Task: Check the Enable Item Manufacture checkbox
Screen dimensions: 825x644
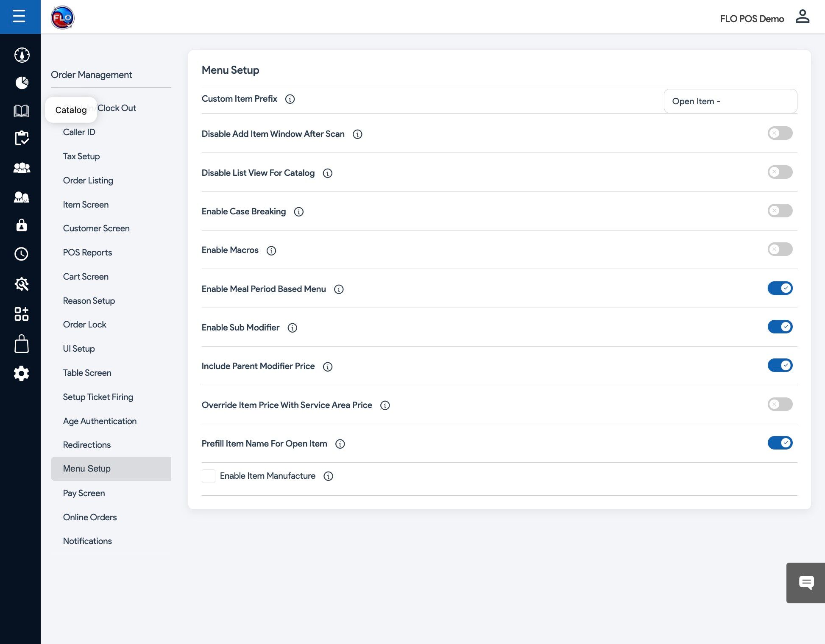Action: (209, 476)
